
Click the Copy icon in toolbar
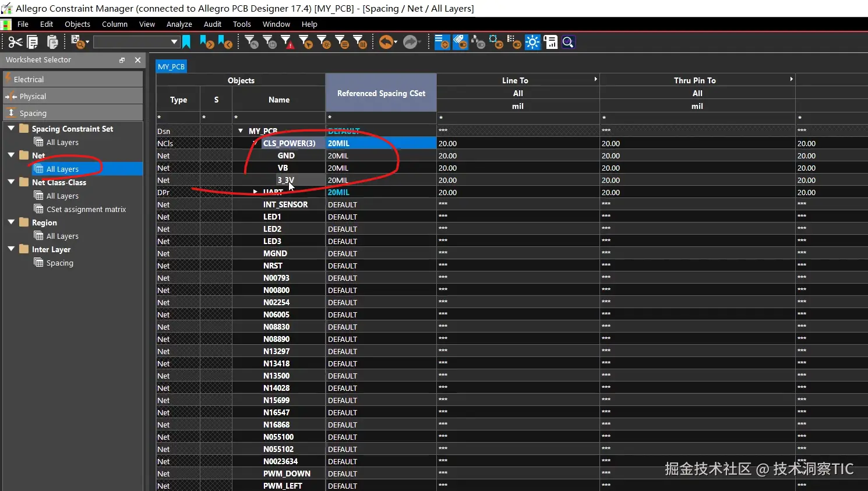click(x=33, y=42)
